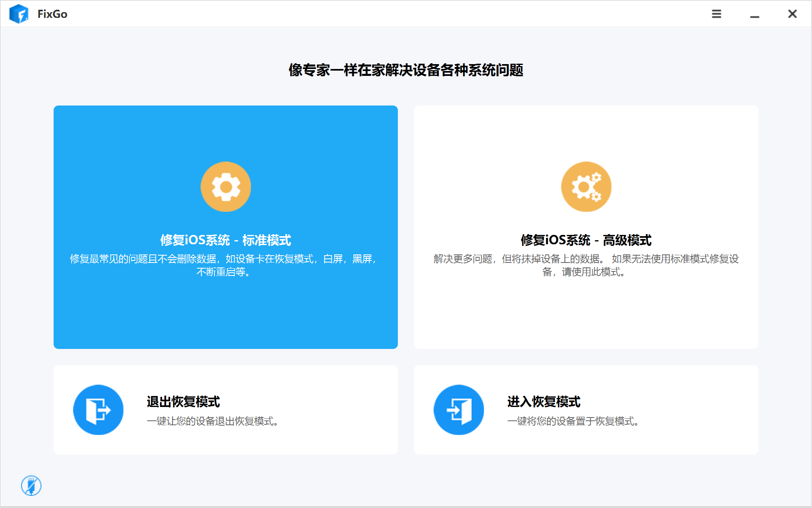Select 修复iOS系统 - 高级模式 title
The height and width of the screenshot is (508, 812).
point(586,240)
